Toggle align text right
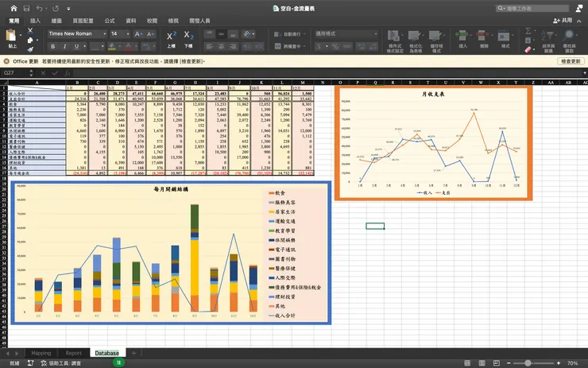Viewport: 588px width, 368px height. pos(233,47)
